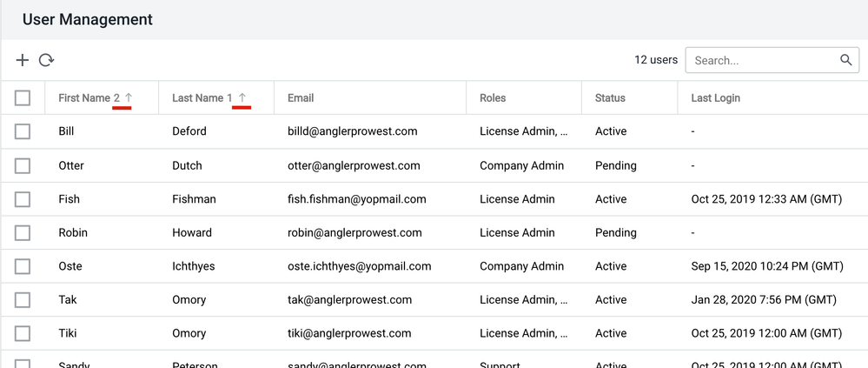This screenshot has height=368, width=868.
Task: Tick the checkbox for Fish Fishman
Action: point(23,199)
